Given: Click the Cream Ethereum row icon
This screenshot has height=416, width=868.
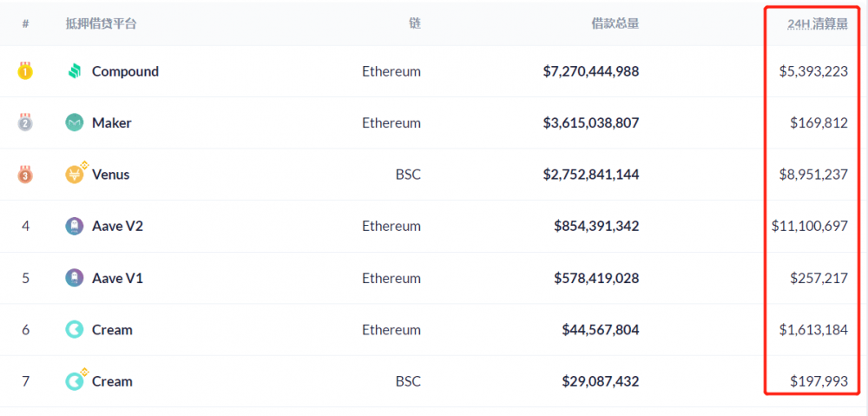Looking at the screenshot, I should (x=75, y=329).
